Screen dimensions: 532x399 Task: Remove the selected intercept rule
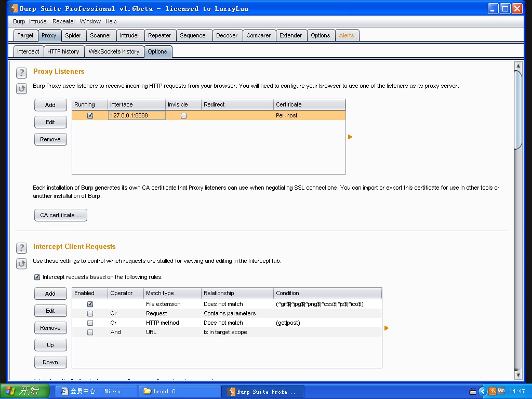point(50,328)
